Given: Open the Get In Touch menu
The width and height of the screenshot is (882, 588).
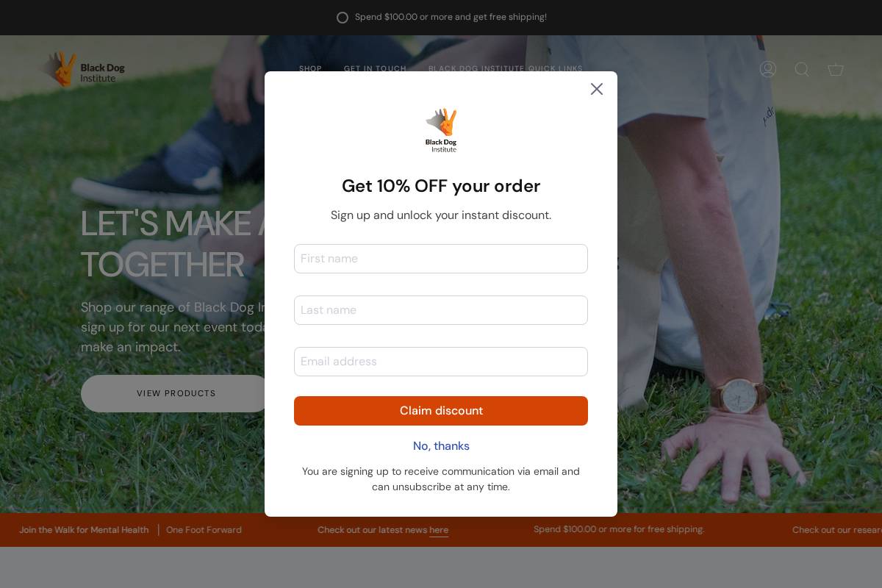Looking at the screenshot, I should pos(375,69).
